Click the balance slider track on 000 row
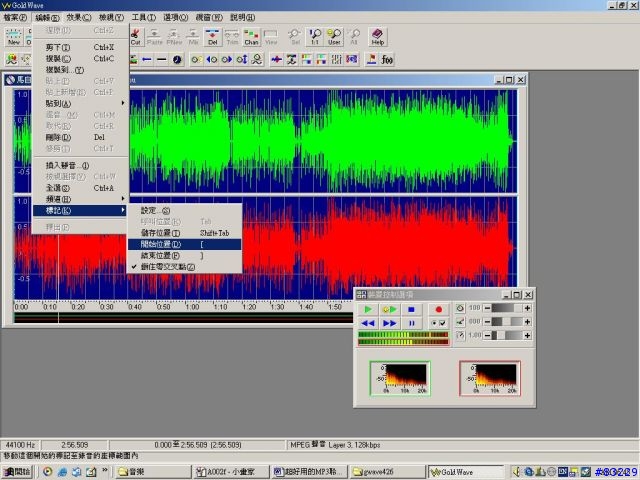Image resolution: width=640 pixels, height=480 pixels. (x=507, y=322)
